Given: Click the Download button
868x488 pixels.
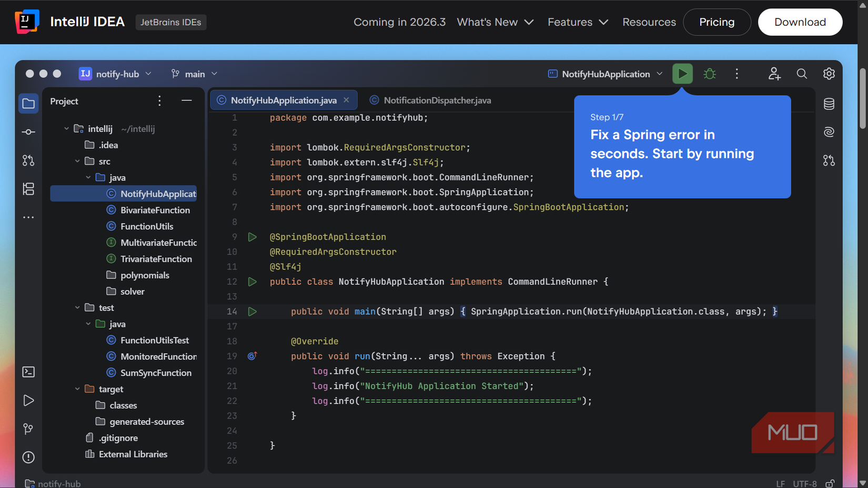Looking at the screenshot, I should click(800, 22).
